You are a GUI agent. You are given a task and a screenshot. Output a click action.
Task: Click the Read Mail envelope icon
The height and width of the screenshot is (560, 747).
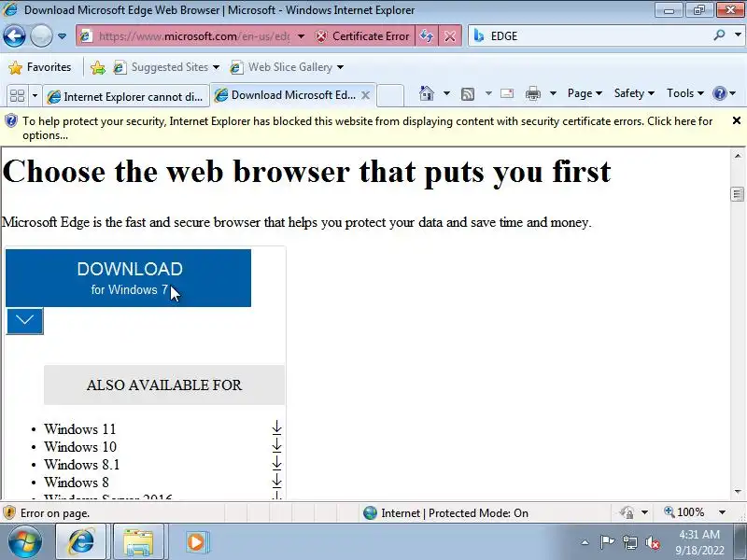click(507, 93)
